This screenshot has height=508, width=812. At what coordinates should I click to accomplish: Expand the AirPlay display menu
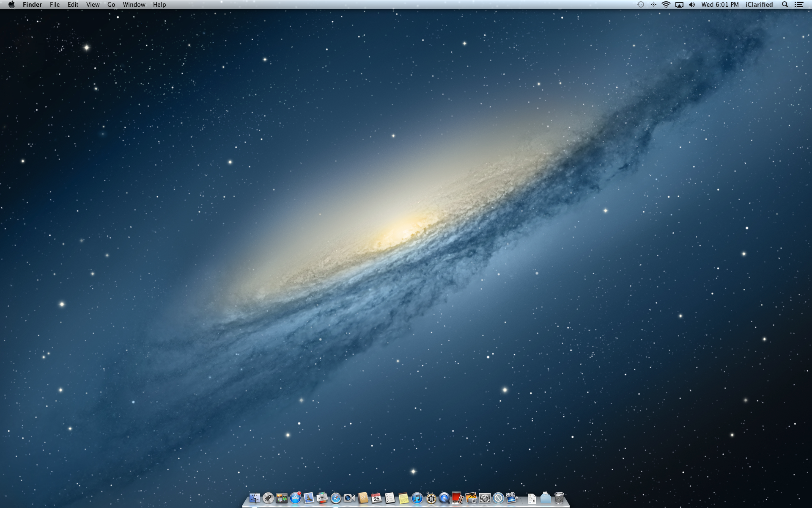pyautogui.click(x=679, y=5)
